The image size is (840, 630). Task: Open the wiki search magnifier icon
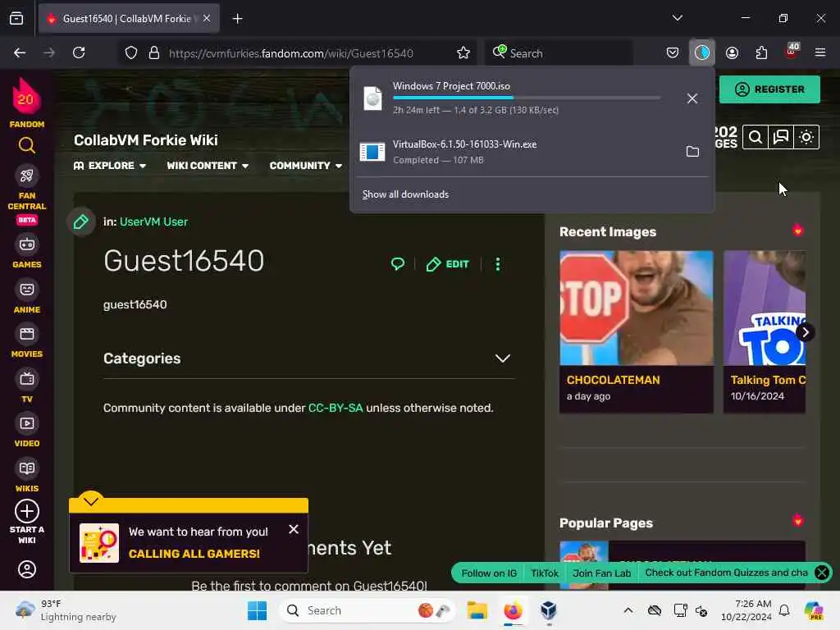(x=756, y=138)
